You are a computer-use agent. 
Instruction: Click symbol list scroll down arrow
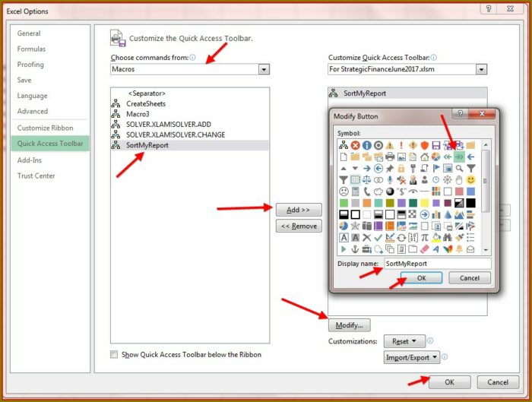486,250
